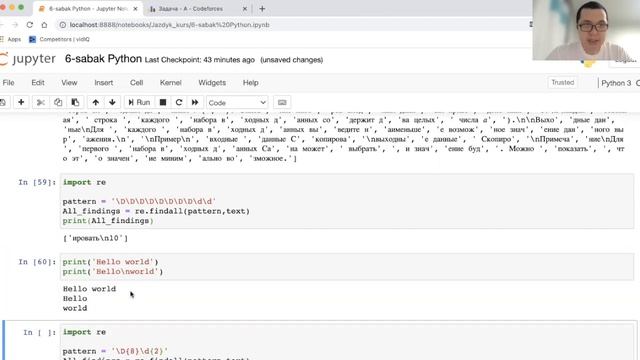Click into code cell In [60]

[347, 267]
